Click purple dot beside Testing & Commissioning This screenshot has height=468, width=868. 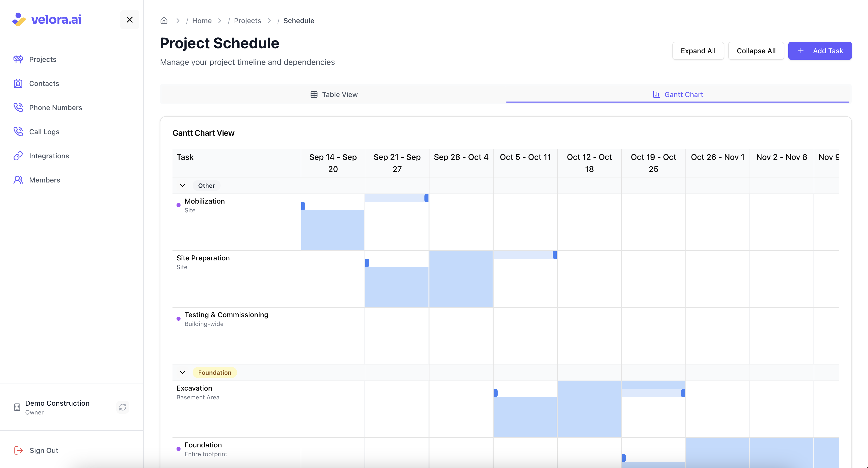(x=179, y=319)
